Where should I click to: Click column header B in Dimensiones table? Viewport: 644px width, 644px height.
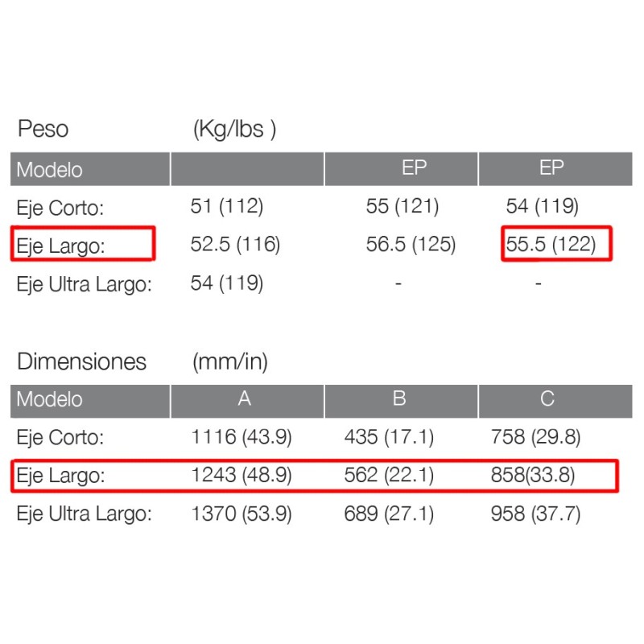point(399,399)
